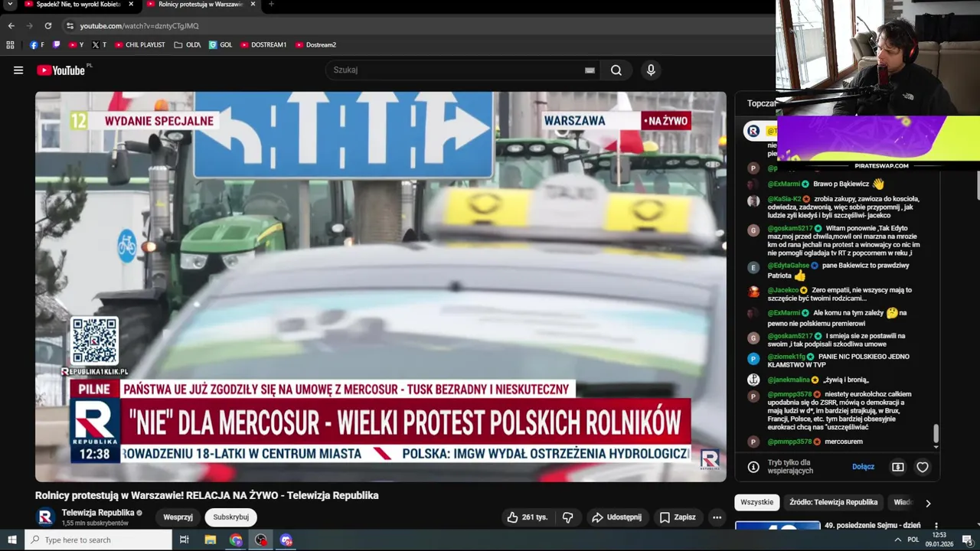Image resolution: width=980 pixels, height=551 pixels.
Task: Select the 'Źródło: Telewizja Republika' chip
Action: click(x=833, y=502)
